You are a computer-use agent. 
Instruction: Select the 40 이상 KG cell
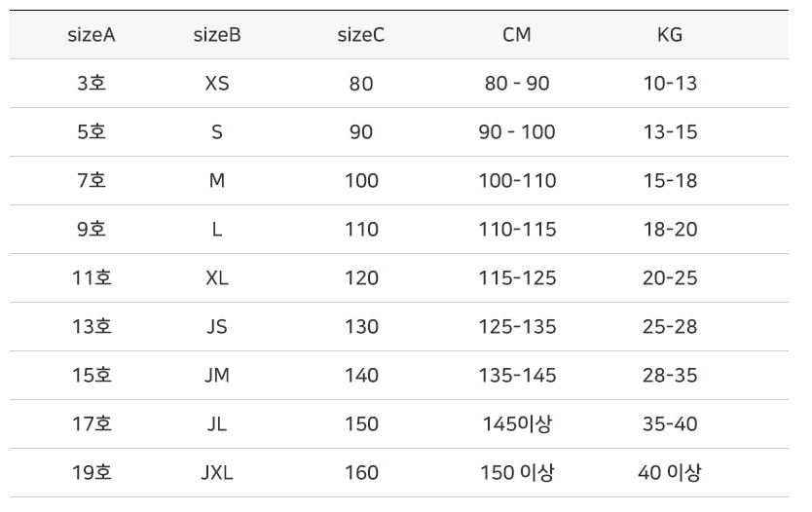tap(670, 474)
